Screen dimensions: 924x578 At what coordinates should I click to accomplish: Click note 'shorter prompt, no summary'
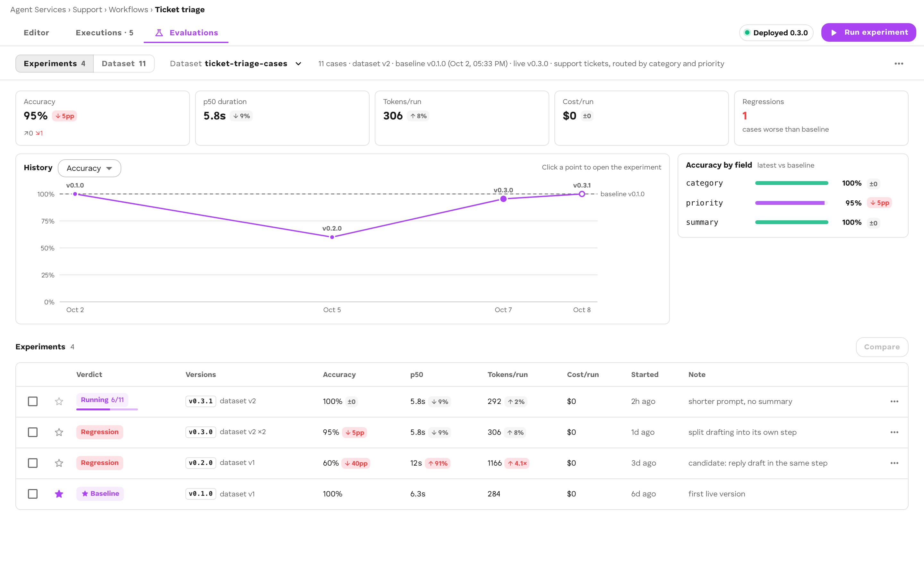(740, 401)
